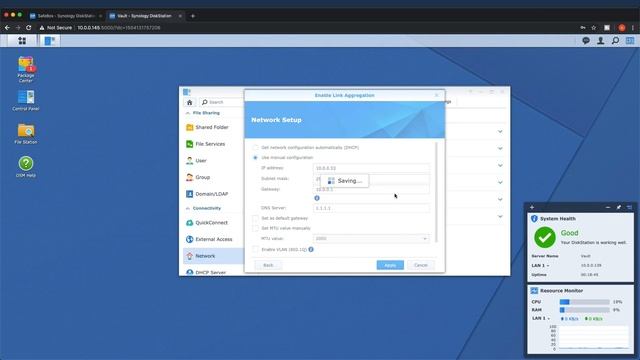Select Vault Synology DiskStation browser tab
The height and width of the screenshot is (360, 640).
point(145,16)
